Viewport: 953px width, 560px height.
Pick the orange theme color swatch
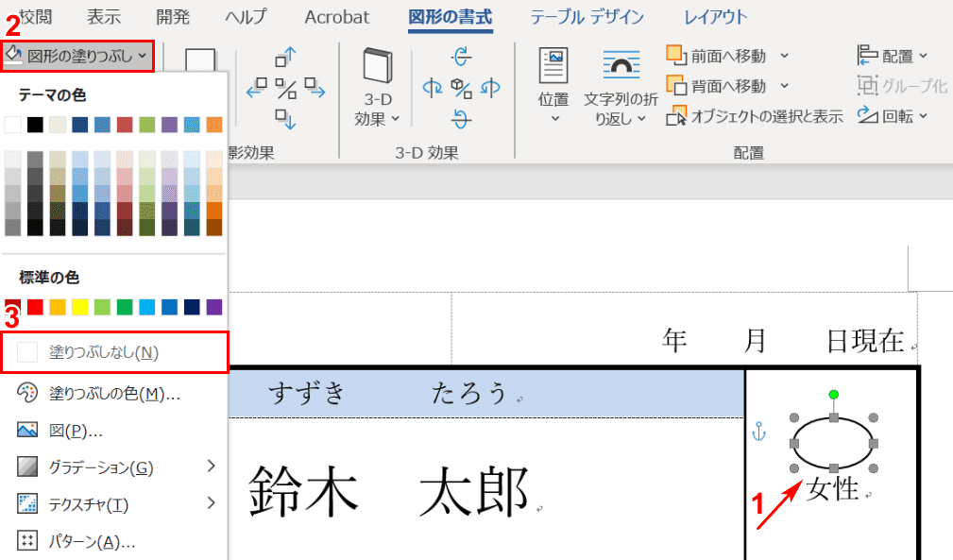pos(214,125)
